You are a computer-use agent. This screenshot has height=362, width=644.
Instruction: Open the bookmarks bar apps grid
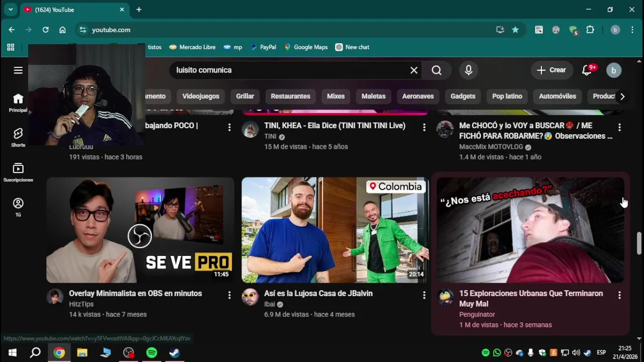coord(11,47)
